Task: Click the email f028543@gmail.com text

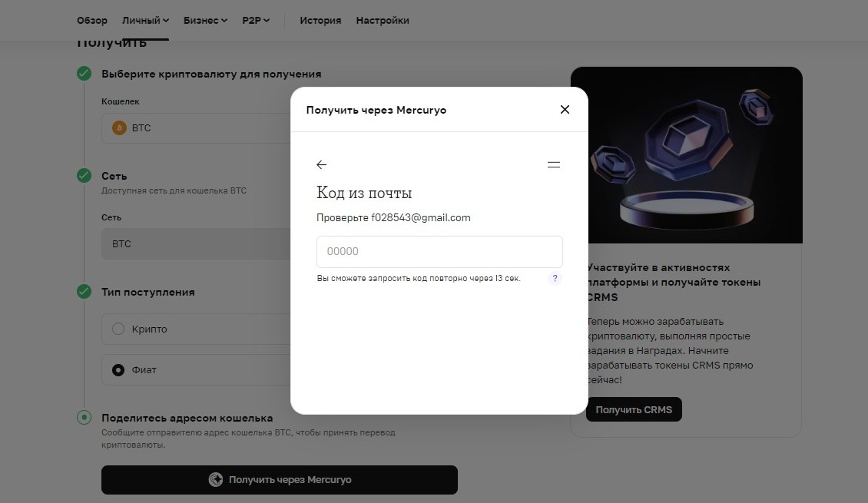Action: [421, 217]
